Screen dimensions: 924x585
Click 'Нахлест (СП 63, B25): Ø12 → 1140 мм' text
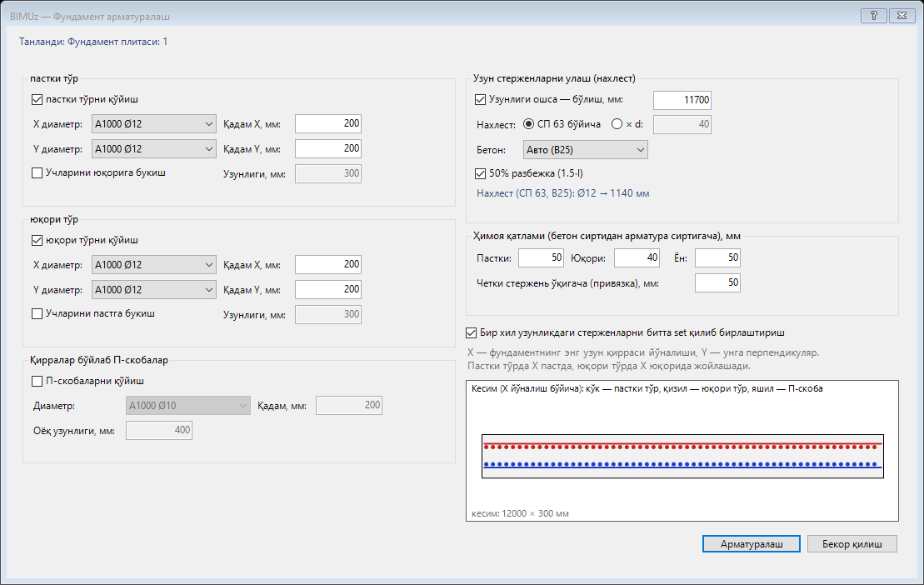pyautogui.click(x=562, y=193)
